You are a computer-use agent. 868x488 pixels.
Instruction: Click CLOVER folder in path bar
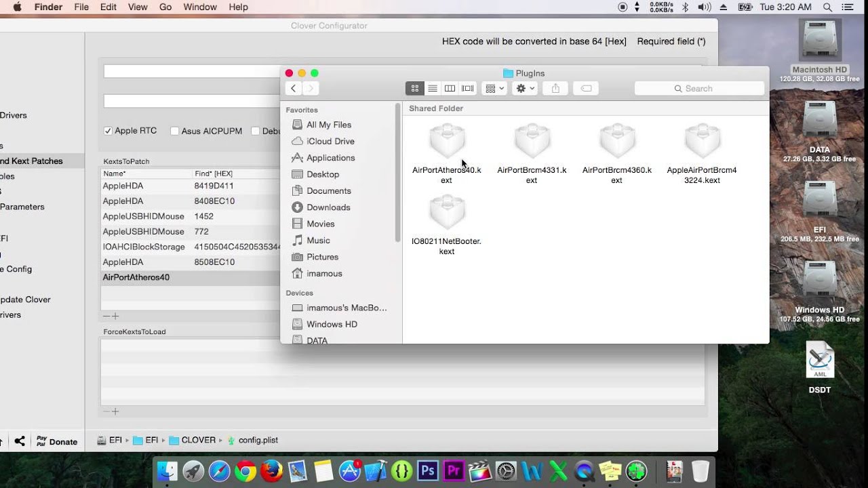click(192, 440)
